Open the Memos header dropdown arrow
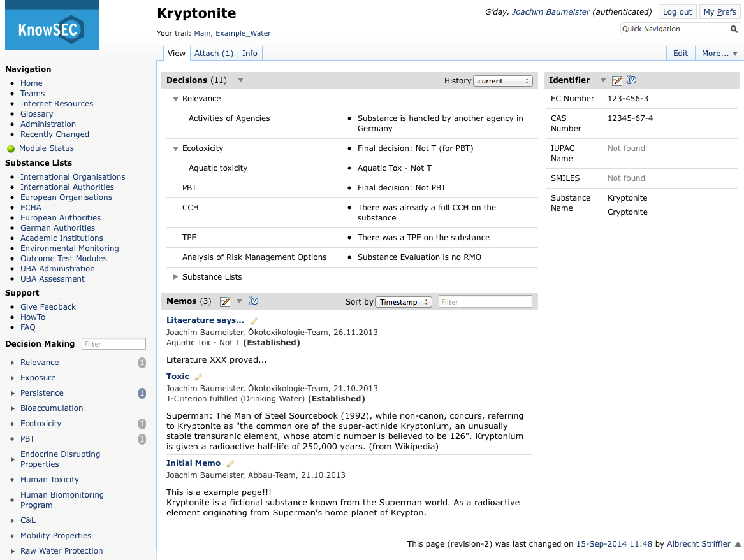This screenshot has height=560, width=744. point(239,301)
